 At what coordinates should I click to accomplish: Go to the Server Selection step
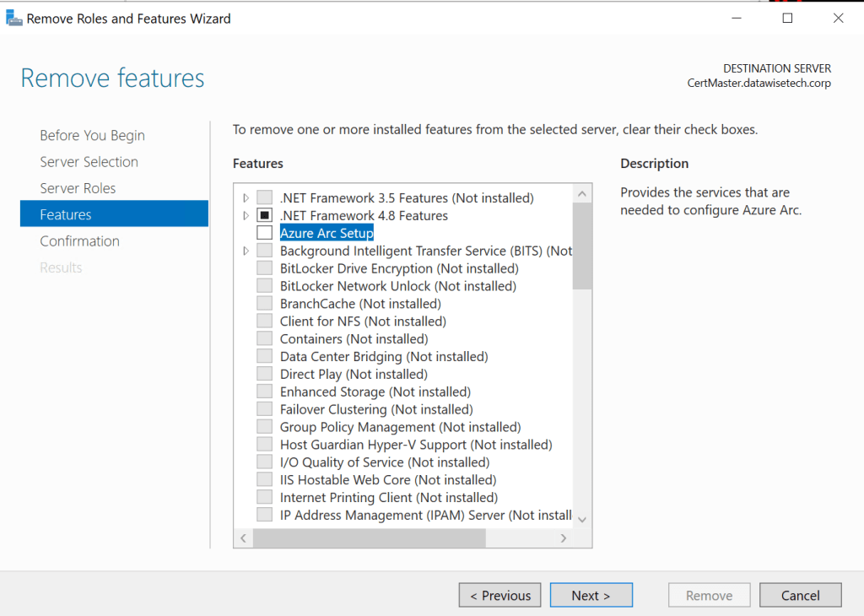point(89,162)
